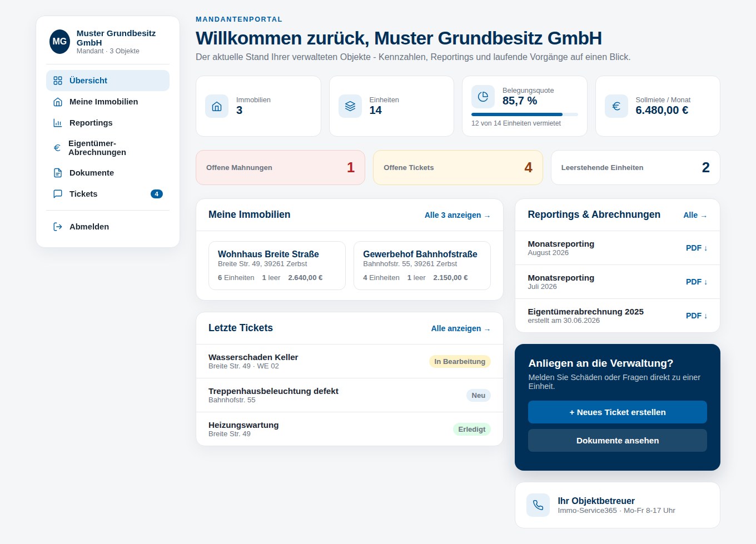Click Alle link in Reportings & Abrechnungen

695,215
